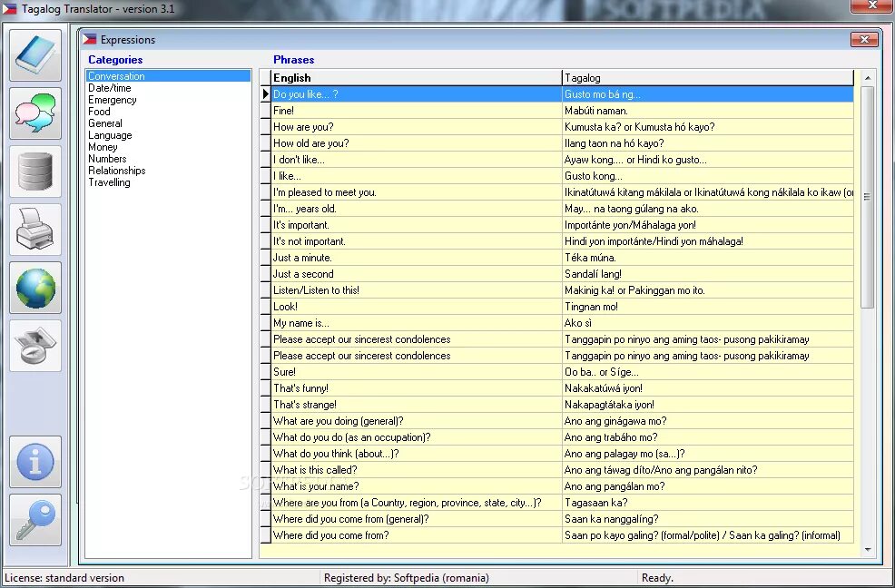Select the 'I like...' phrase
Screen dimensions: 895x588
pyautogui.click(x=416, y=176)
